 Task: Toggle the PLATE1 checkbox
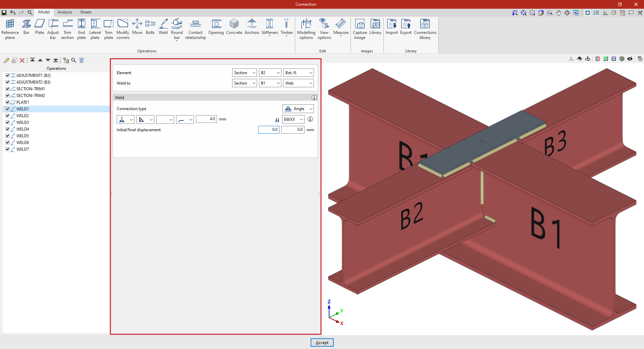click(x=7, y=102)
